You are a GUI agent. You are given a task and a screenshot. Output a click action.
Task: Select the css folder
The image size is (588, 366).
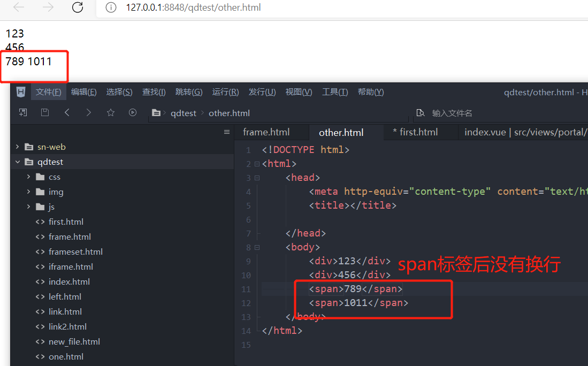point(55,177)
